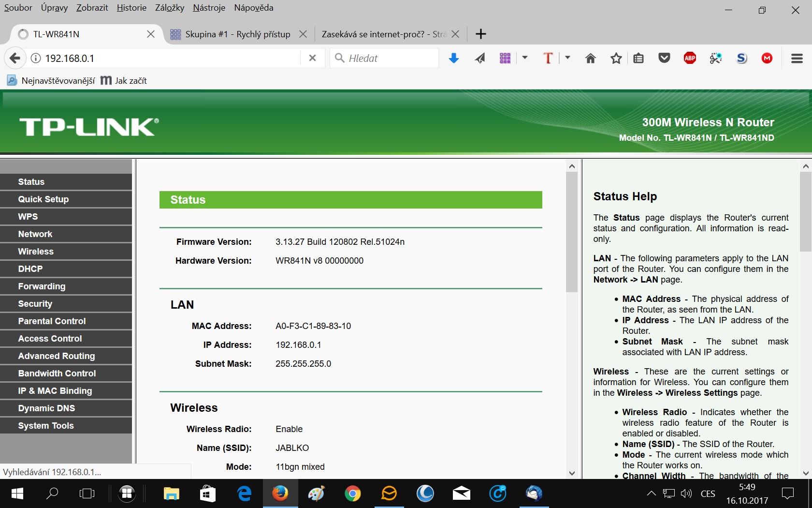This screenshot has width=812, height=508.
Task: Stop page loading with the X button
Action: (x=312, y=58)
